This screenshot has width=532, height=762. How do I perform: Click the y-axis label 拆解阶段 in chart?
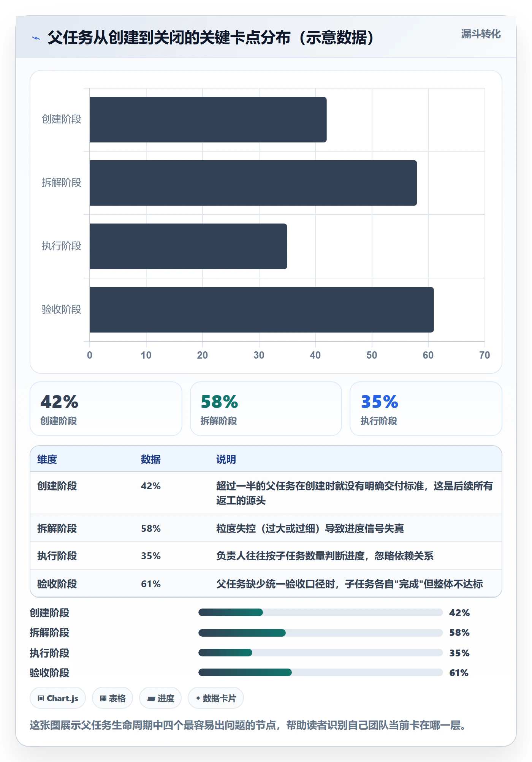[x=62, y=183]
